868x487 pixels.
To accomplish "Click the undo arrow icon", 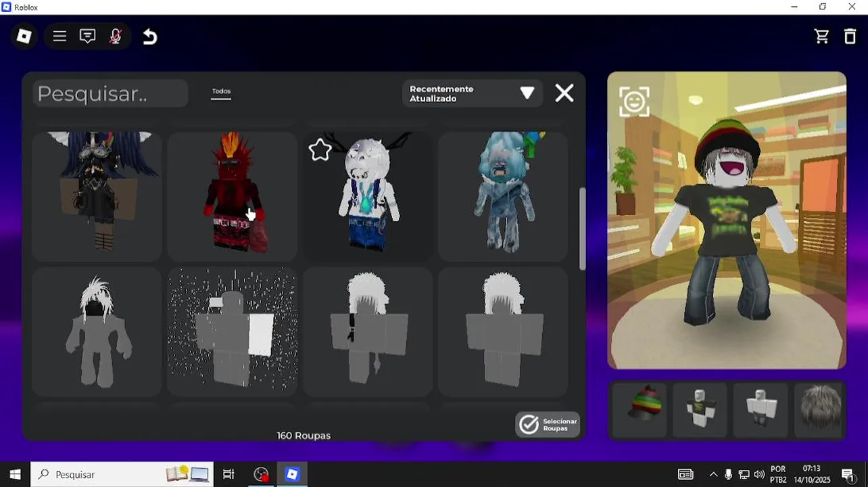I will coord(150,37).
